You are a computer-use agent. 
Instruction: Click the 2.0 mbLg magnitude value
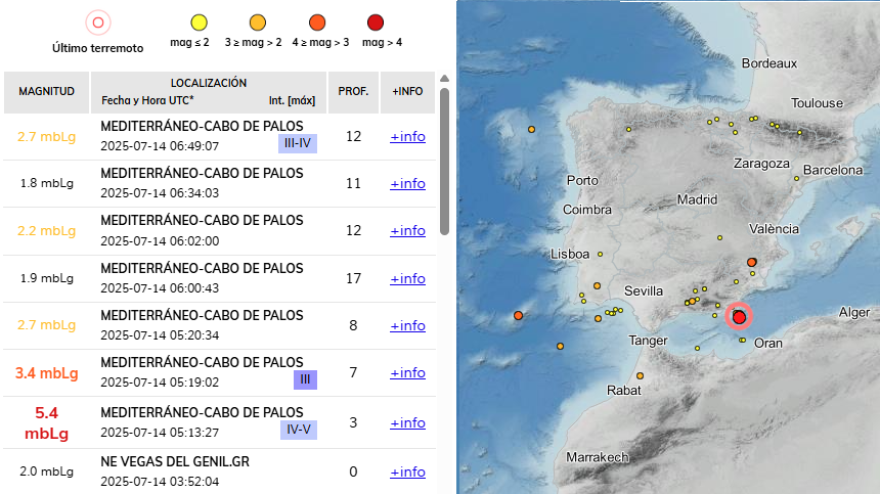click(47, 471)
